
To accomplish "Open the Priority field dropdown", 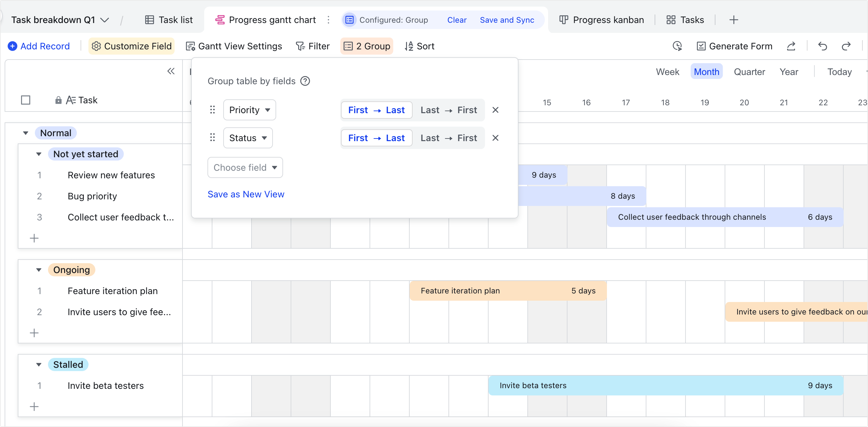I will tap(249, 110).
